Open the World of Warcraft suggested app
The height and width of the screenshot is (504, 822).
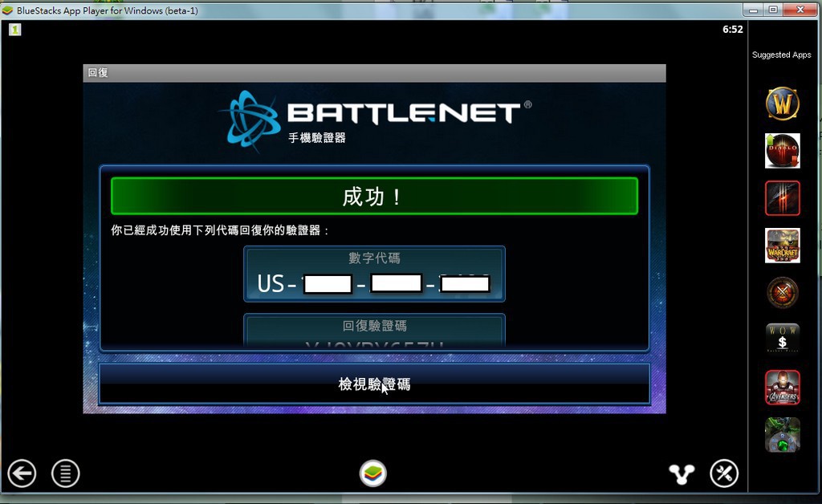tap(782, 104)
